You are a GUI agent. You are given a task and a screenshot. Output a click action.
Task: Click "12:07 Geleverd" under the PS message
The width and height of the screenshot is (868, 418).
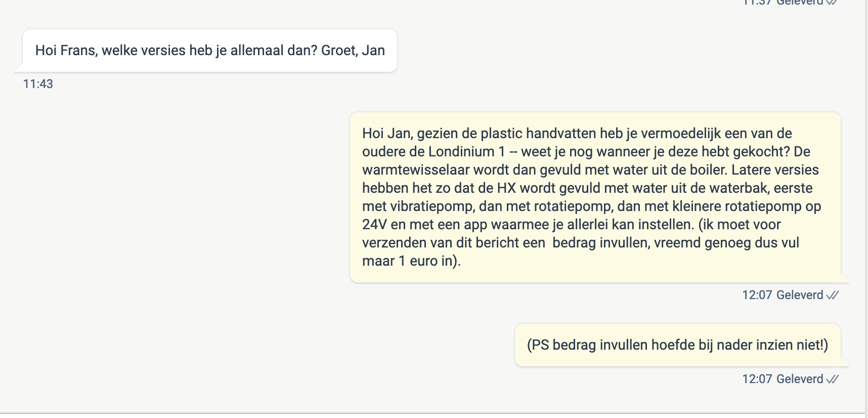783,379
